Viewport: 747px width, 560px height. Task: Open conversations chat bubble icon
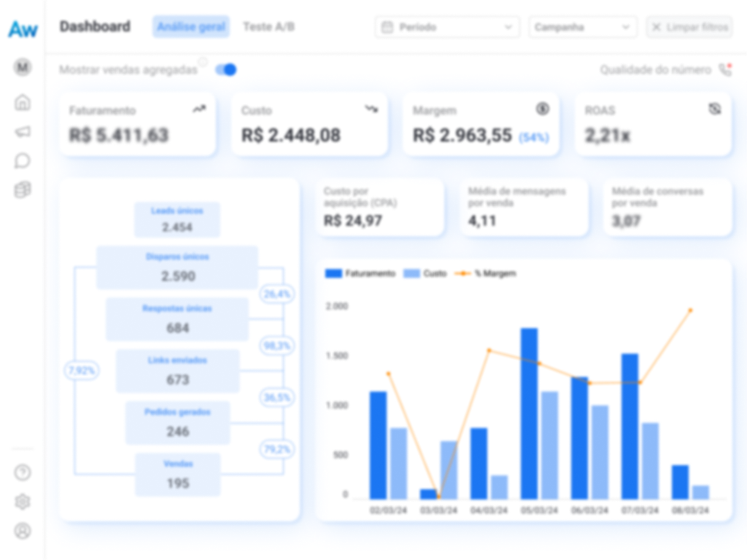(x=23, y=161)
